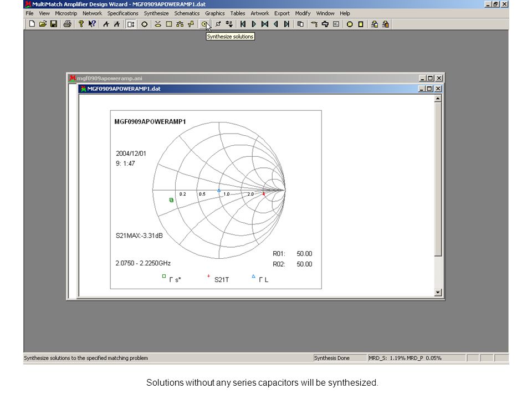The image size is (532, 399).
Task: Click the scroll up arrow in MGF0909APOWERAMP1.dat window
Action: point(438,99)
